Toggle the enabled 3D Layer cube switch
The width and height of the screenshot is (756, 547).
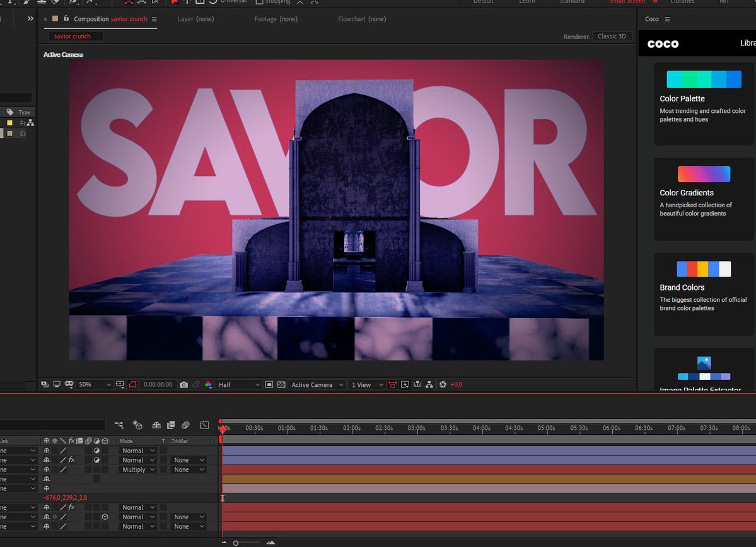[105, 517]
